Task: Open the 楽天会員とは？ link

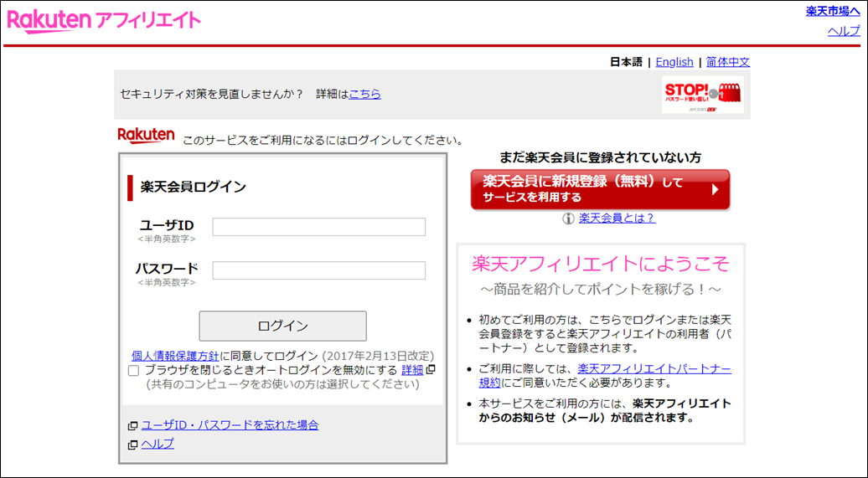Action: [617, 218]
